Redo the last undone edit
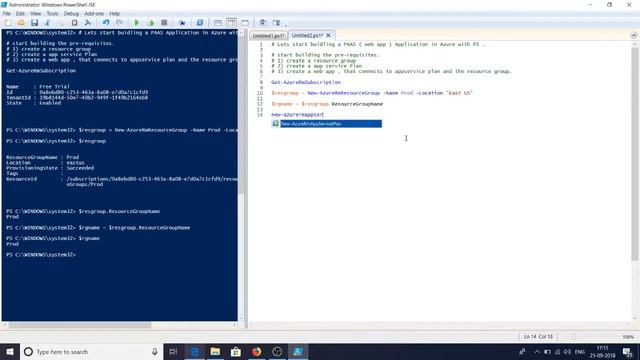This screenshot has height=360, width=640. coord(119,23)
